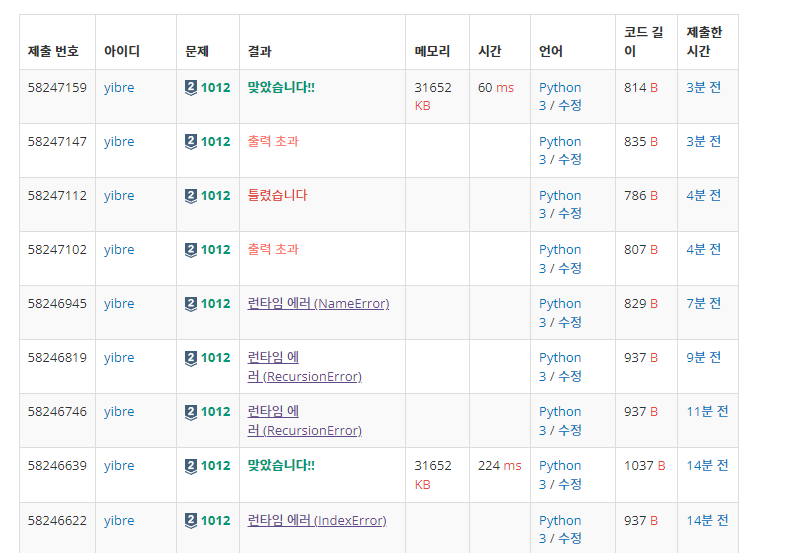Select submission number 58246945
This screenshot has width=786, height=553.
point(57,304)
